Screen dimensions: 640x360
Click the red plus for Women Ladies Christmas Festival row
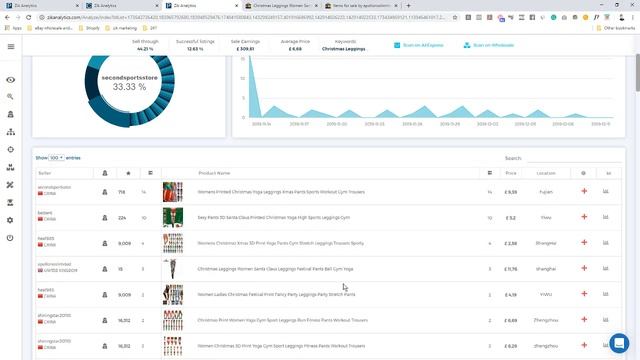tap(584, 294)
